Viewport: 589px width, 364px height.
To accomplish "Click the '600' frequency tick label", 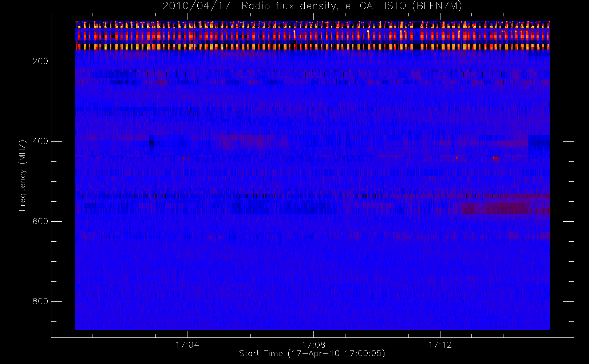I will [x=40, y=221].
